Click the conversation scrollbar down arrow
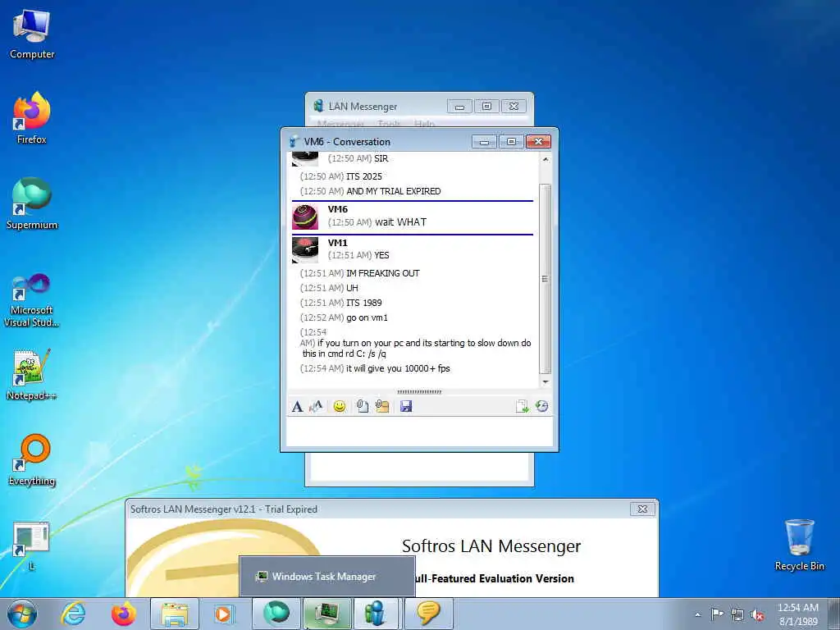Screen dimensions: 840x630 pyautogui.click(x=546, y=382)
